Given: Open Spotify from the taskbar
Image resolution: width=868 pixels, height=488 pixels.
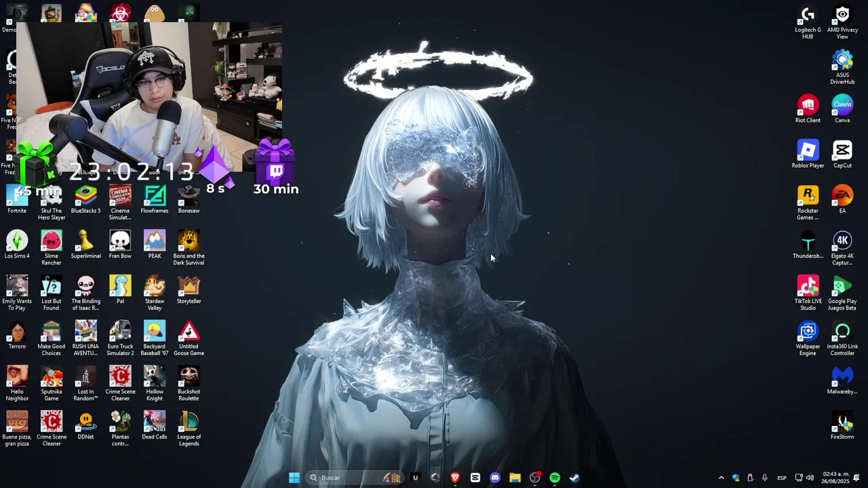Looking at the screenshot, I should (x=555, y=478).
